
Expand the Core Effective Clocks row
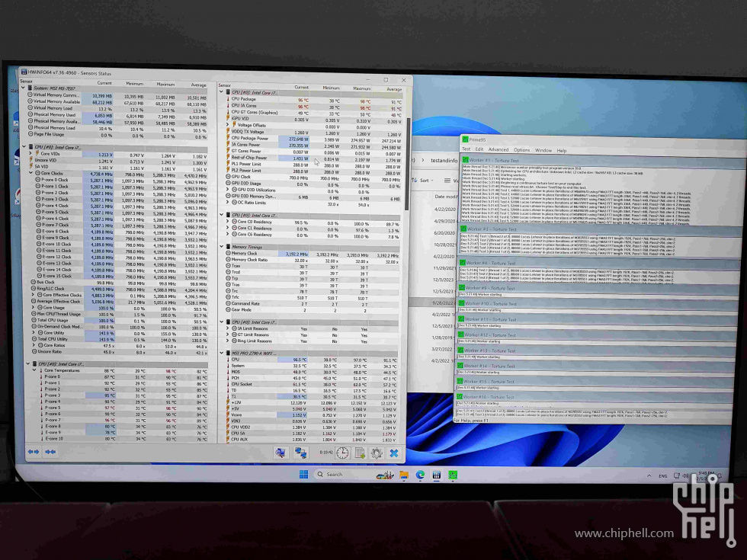pos(33,295)
